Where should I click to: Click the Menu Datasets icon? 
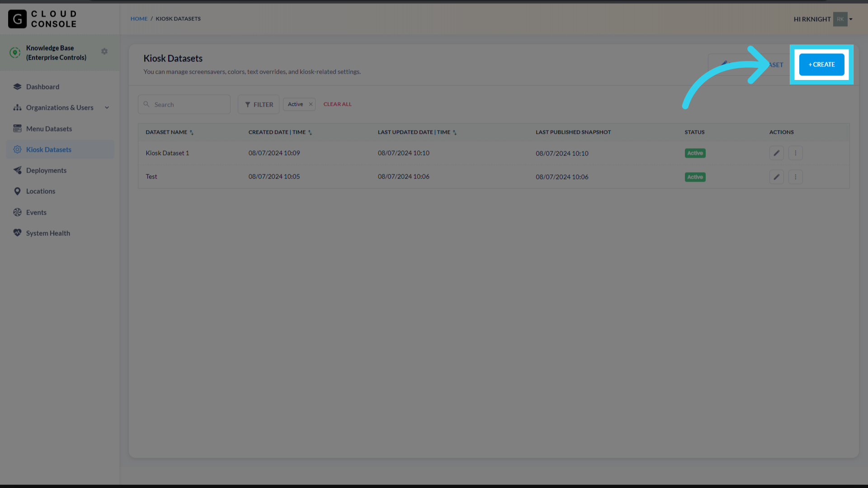(x=17, y=129)
